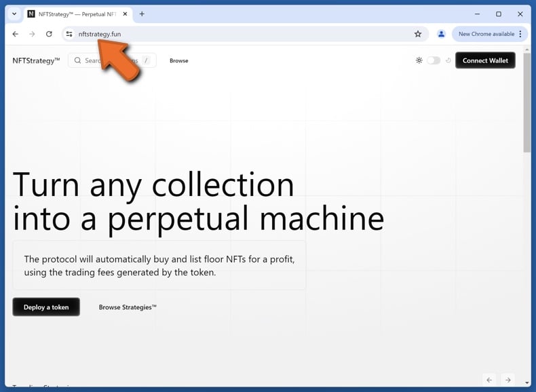The height and width of the screenshot is (392, 536).
Task: Click the NFTStrategy logo text
Action: pyautogui.click(x=36, y=60)
